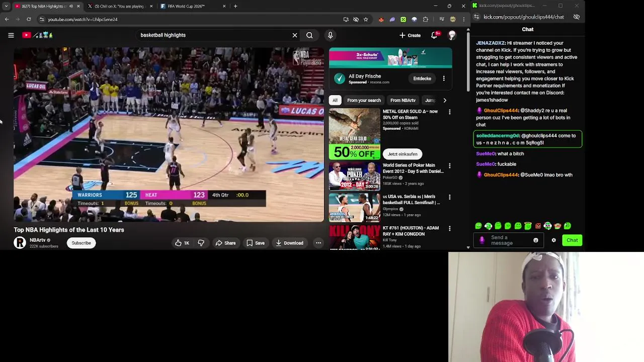
Task: Open Kick chat settings gear
Action: point(554,240)
